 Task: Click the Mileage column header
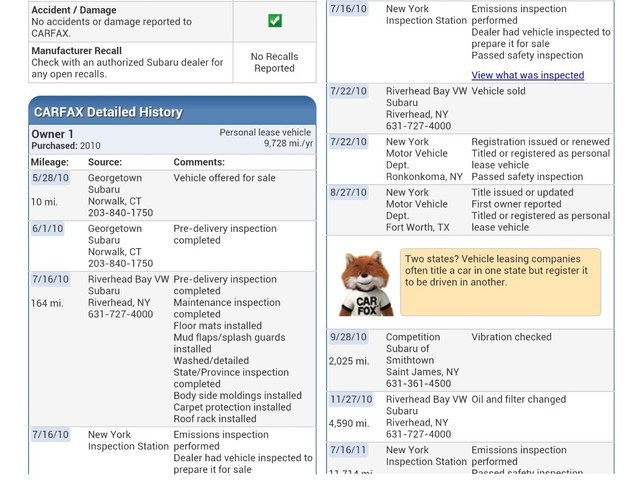tap(50, 161)
